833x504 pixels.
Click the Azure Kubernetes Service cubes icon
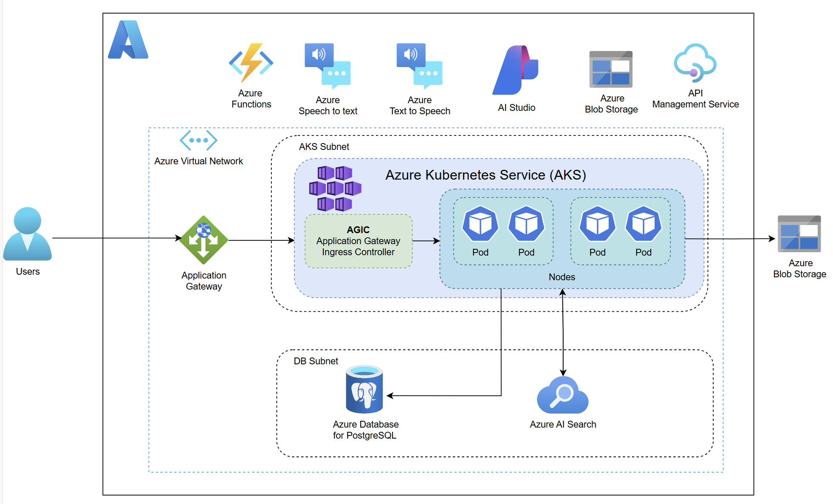[335, 189]
